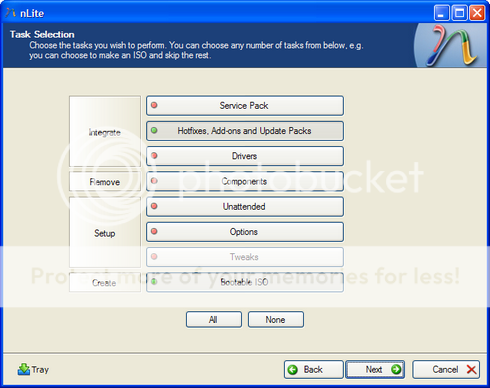Click the Create category label
Image resolution: width=490 pixels, height=388 pixels.
[x=105, y=283]
